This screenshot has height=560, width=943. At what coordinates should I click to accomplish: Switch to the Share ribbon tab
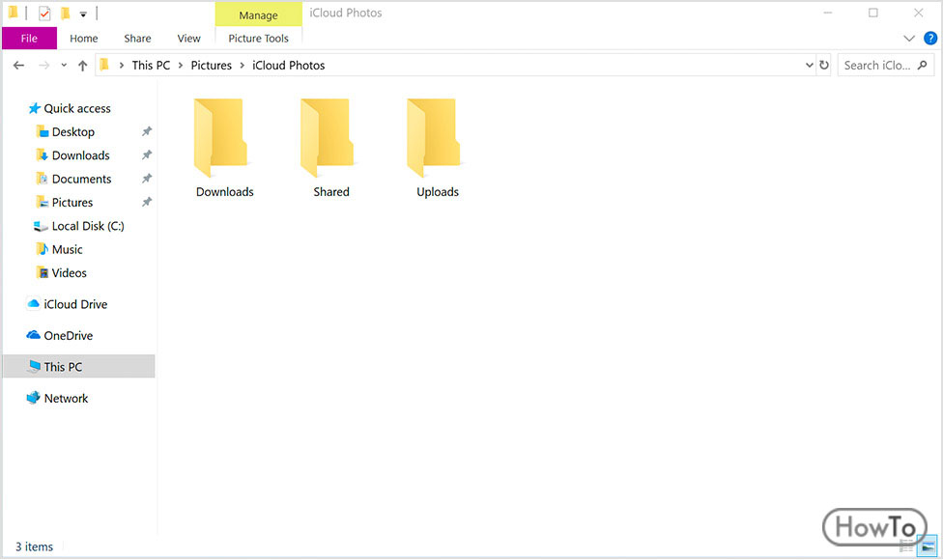[x=137, y=39]
